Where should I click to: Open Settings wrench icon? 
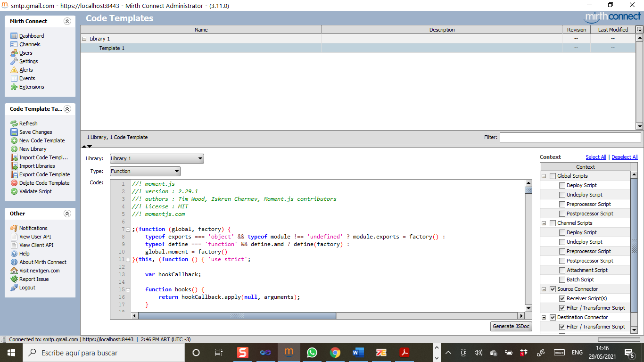point(14,61)
